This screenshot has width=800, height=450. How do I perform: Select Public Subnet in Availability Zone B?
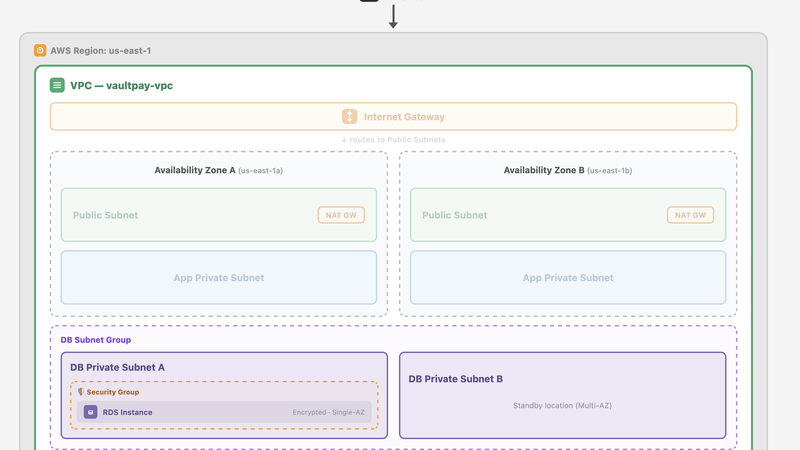[x=568, y=215]
